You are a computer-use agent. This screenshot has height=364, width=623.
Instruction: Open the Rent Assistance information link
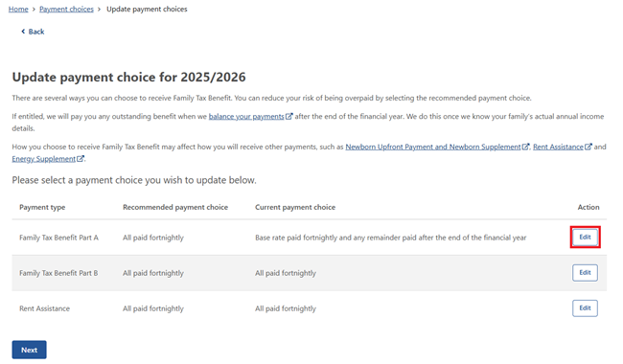[558, 147]
